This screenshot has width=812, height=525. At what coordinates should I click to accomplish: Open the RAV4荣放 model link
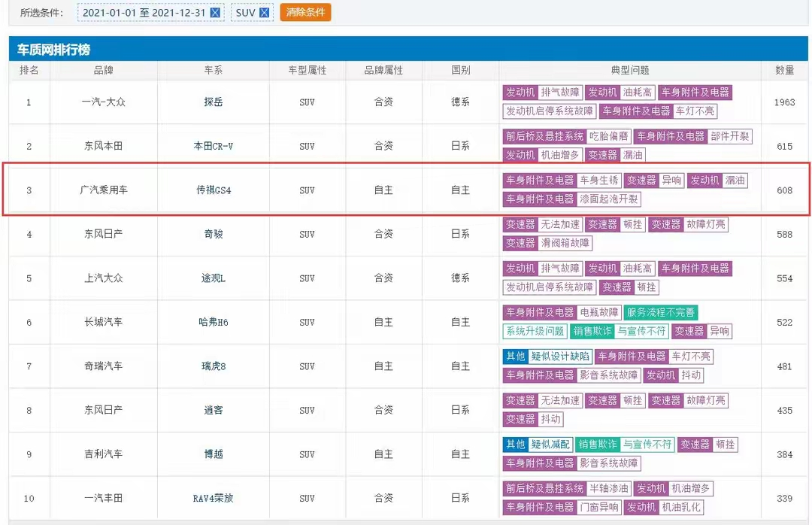[214, 499]
